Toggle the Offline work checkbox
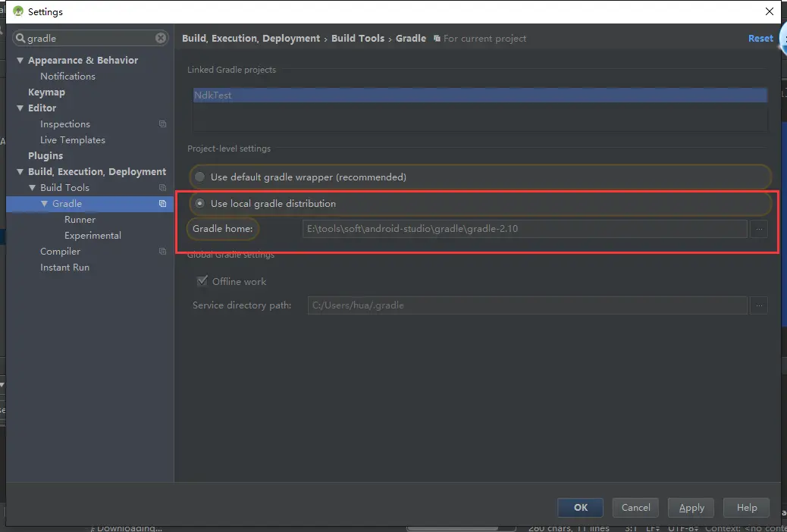This screenshot has width=787, height=532. (x=202, y=280)
